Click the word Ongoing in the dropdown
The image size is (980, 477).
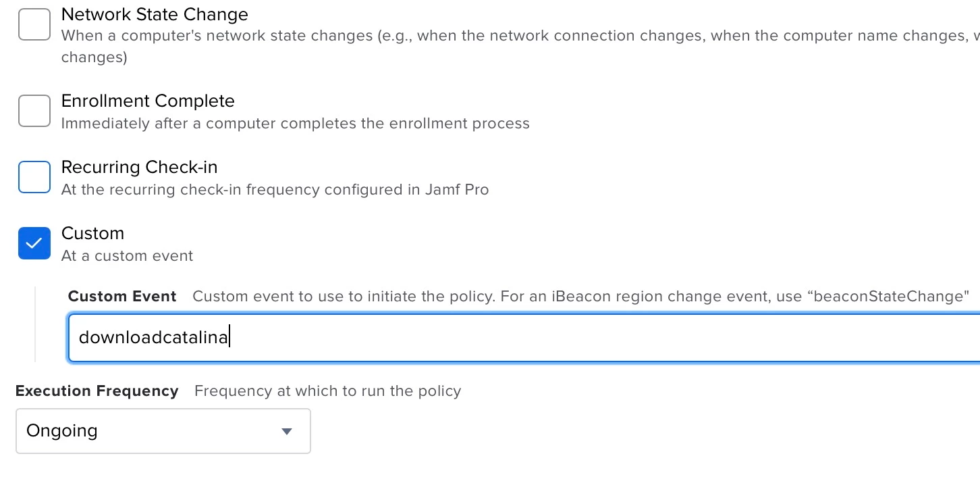pos(62,430)
